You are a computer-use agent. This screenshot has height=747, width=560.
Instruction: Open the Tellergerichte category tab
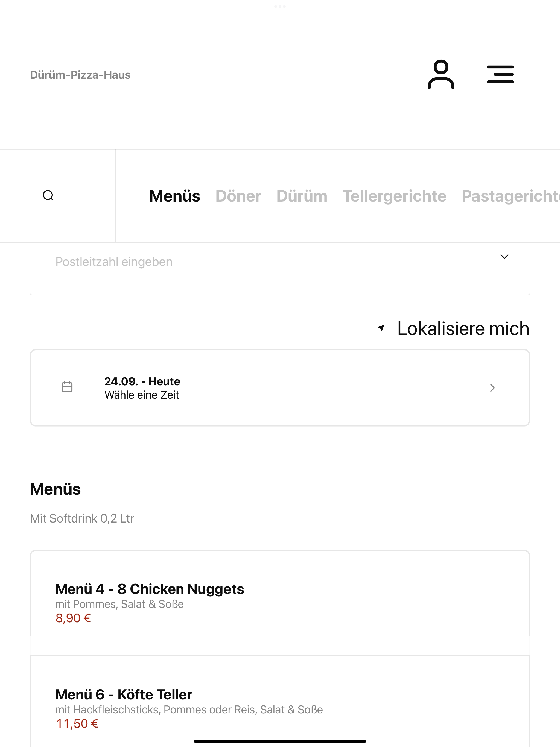point(395,196)
